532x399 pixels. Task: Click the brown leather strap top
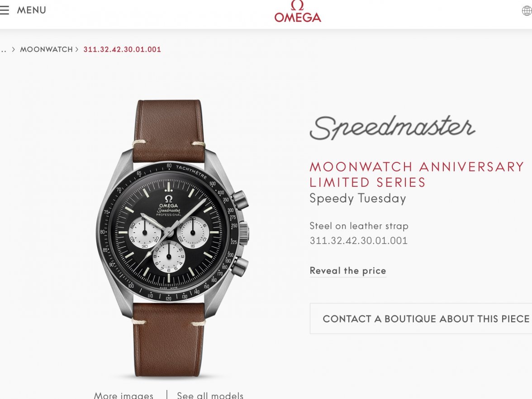click(169, 131)
